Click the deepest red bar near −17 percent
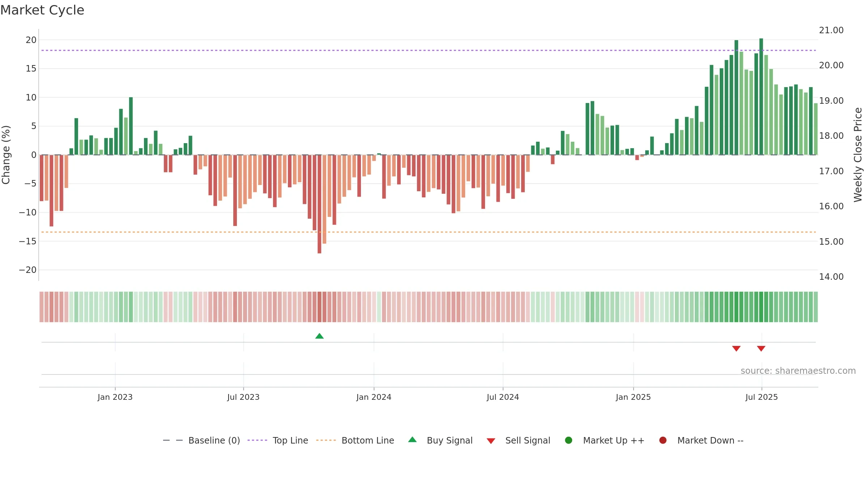 coord(319,204)
